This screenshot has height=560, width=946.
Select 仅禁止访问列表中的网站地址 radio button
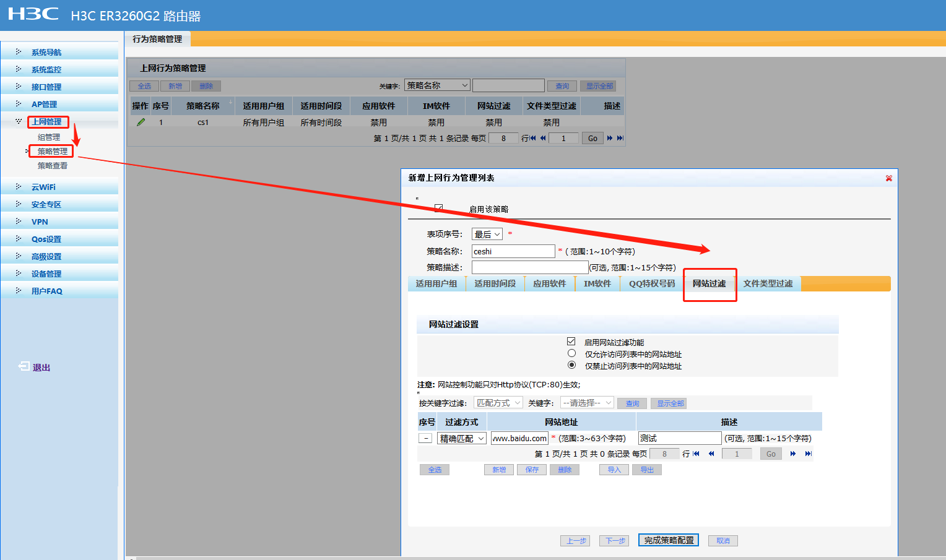(x=572, y=365)
